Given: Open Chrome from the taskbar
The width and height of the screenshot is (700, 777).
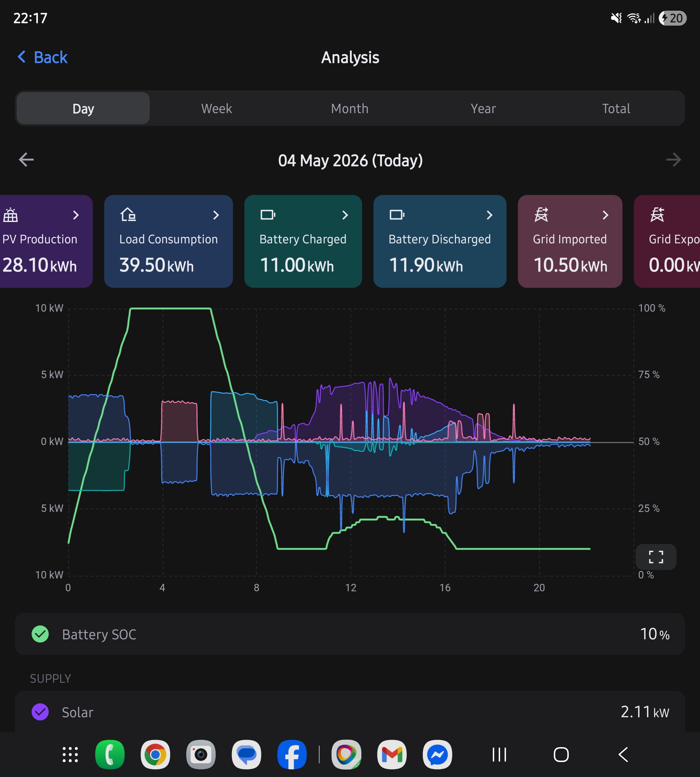Looking at the screenshot, I should click(155, 754).
